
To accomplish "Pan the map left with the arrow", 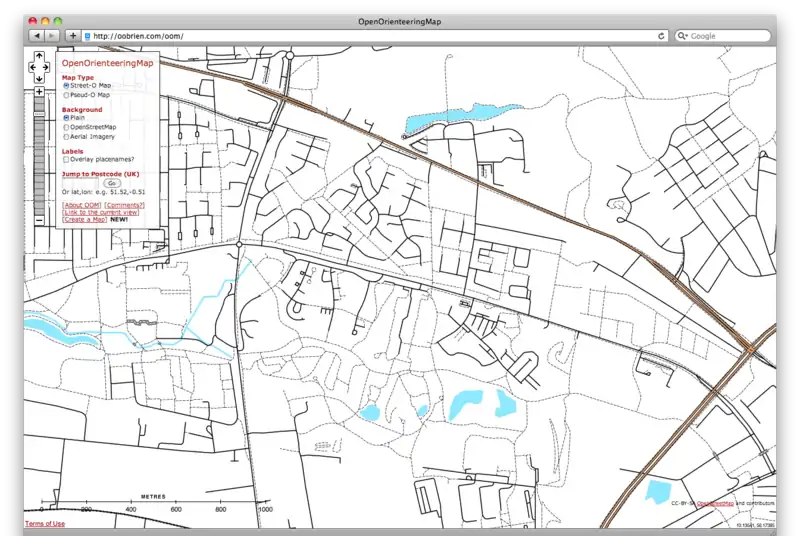I will [32, 68].
